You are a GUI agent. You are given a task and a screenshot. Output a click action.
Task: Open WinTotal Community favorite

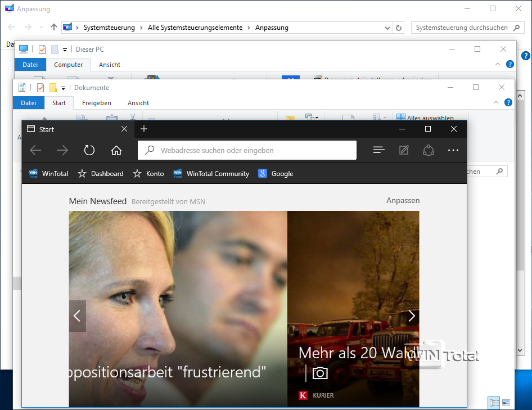tap(211, 174)
